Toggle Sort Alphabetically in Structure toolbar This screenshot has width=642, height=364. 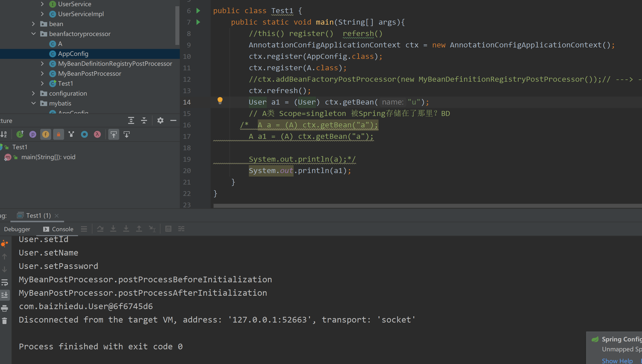coord(4,135)
